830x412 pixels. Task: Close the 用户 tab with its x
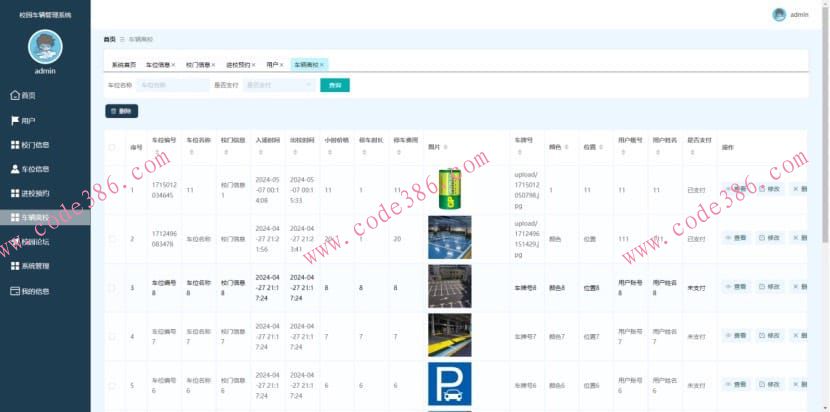282,65
